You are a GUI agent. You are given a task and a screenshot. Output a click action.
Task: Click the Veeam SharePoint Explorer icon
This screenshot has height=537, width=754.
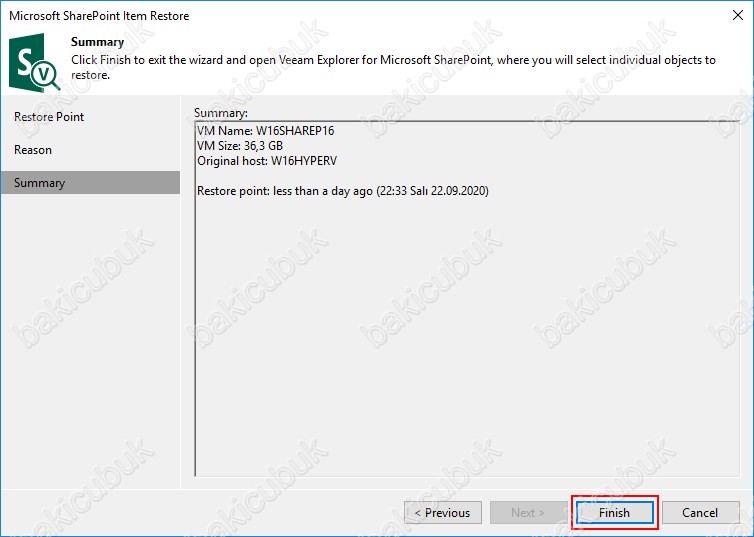(34, 62)
